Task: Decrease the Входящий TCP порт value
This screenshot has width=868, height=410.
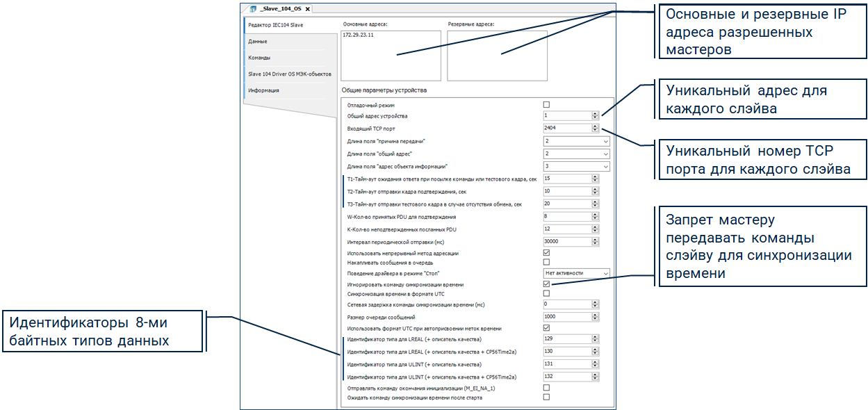Action: click(595, 131)
